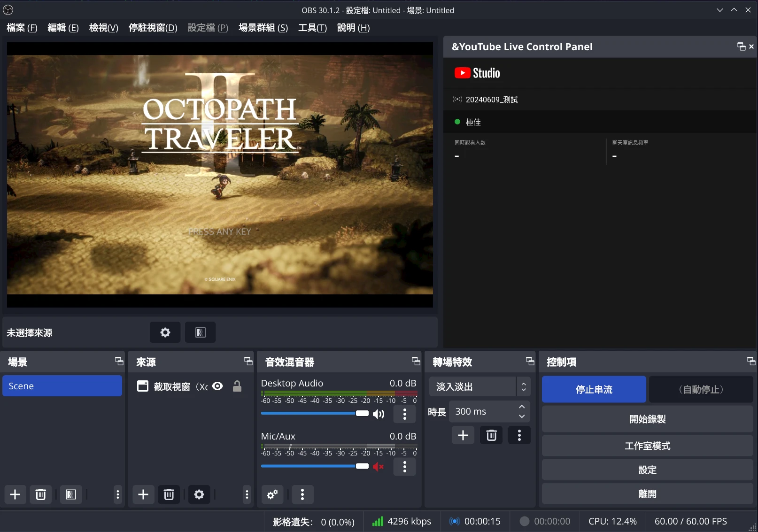Open the 說明 (H) menu

(x=354, y=28)
